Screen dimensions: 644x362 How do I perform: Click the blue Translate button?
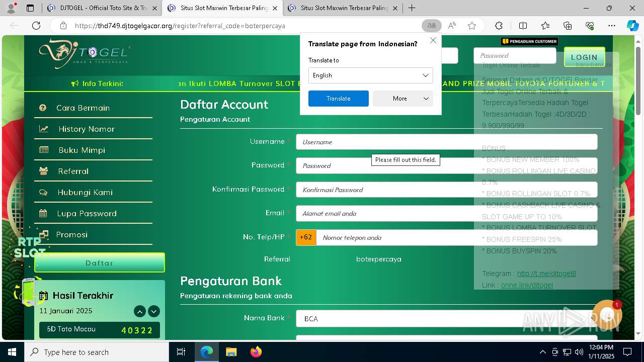pyautogui.click(x=339, y=99)
